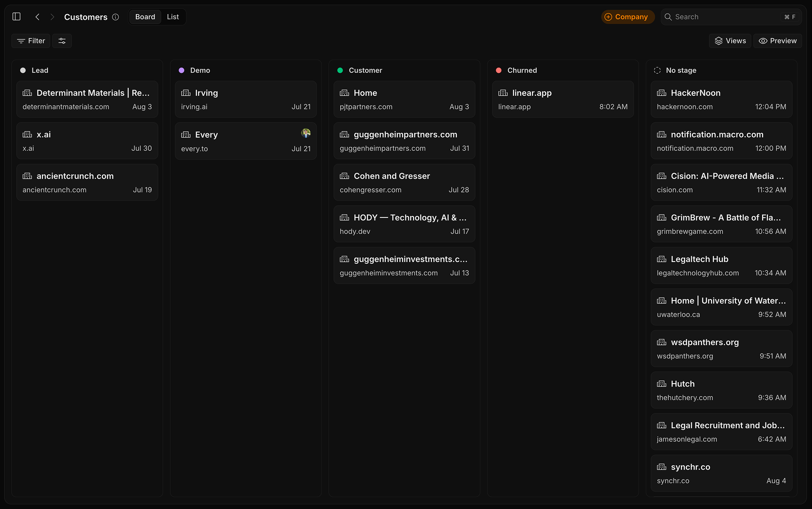The height and width of the screenshot is (509, 812).
Task: Click the magnifier icon in Search
Action: pos(668,17)
